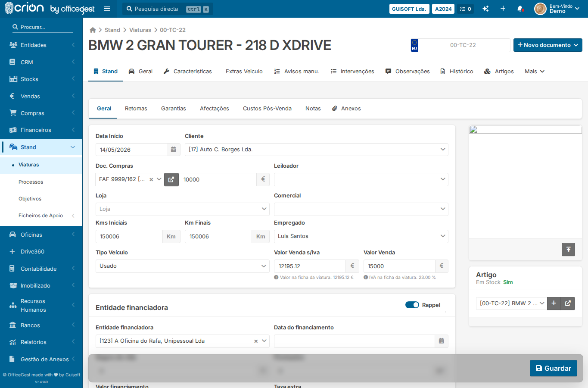Open the linked Doc. Compras document
This screenshot has height=388, width=588.
(x=171, y=179)
